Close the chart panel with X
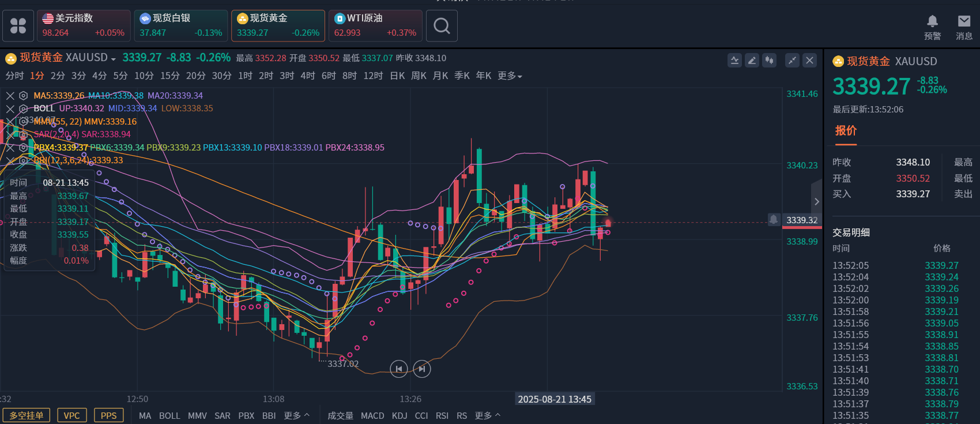The height and width of the screenshot is (424, 980). (x=810, y=60)
